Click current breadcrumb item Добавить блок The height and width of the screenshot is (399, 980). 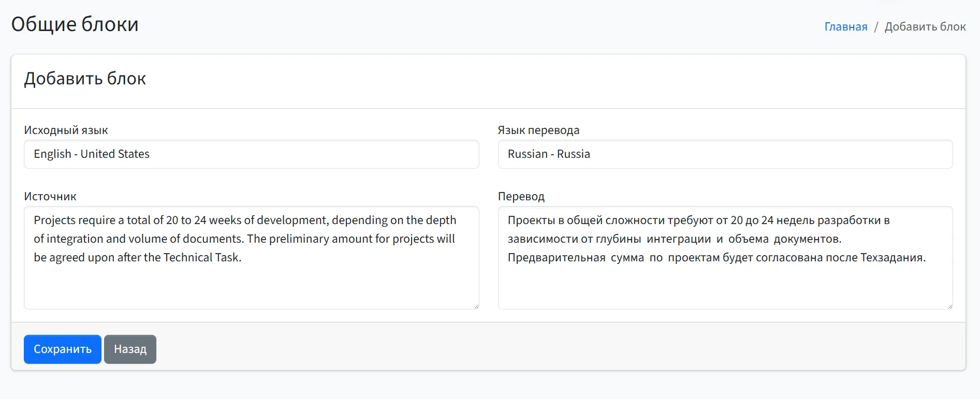point(925,26)
